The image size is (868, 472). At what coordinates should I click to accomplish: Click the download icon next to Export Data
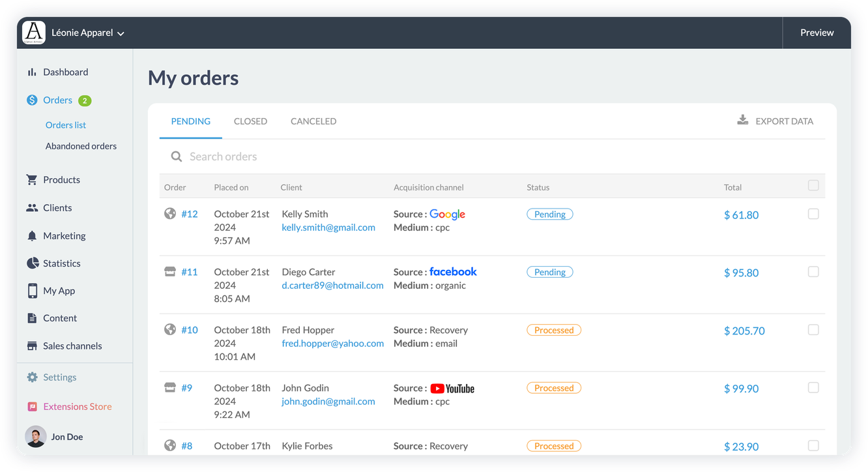click(742, 120)
